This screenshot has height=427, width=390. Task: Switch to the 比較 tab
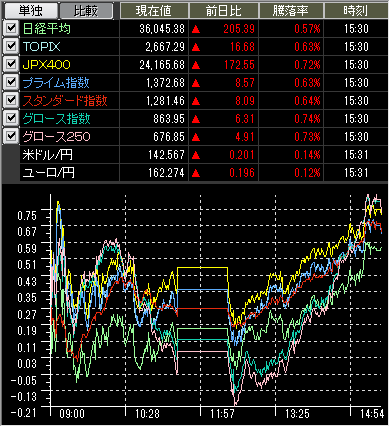[x=86, y=10]
